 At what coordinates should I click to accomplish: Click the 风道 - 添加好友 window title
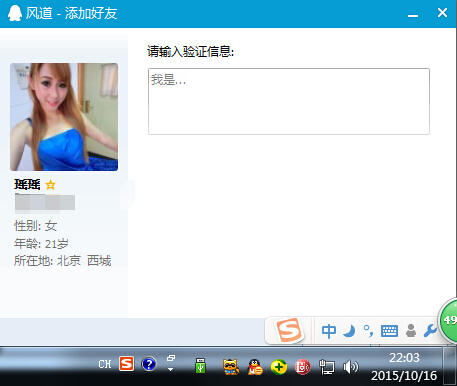click(x=72, y=13)
